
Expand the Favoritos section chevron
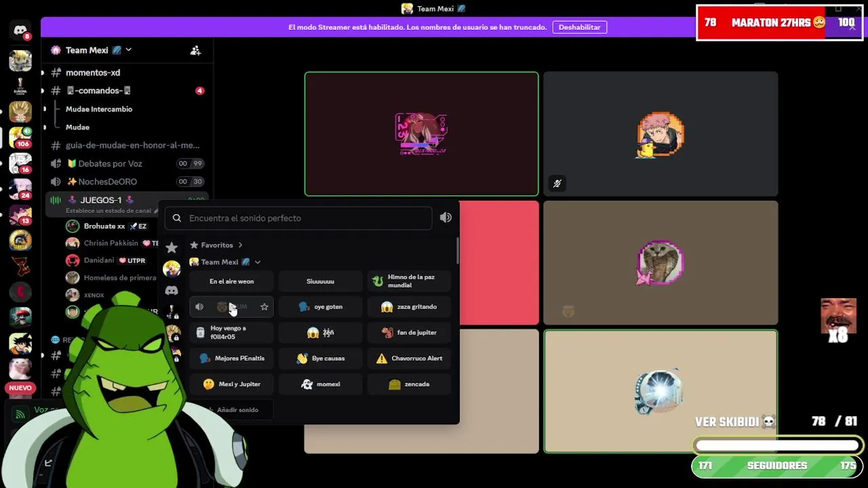pos(240,245)
